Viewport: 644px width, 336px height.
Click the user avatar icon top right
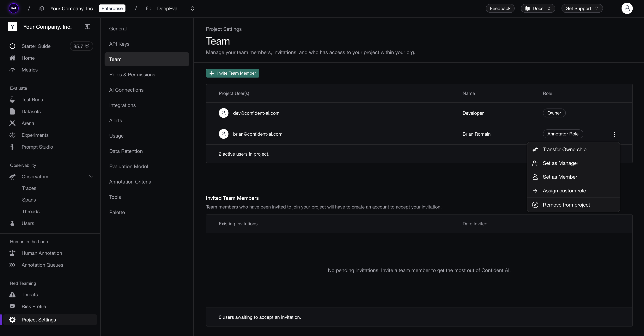coord(627,9)
